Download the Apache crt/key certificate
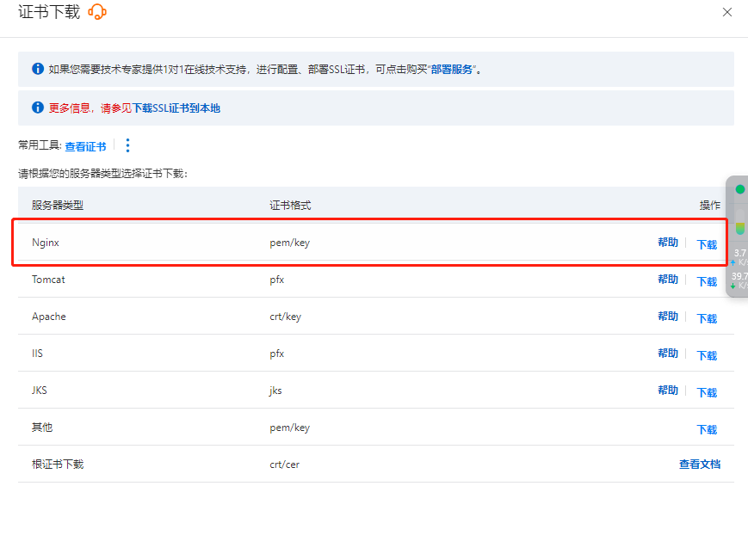 (706, 318)
